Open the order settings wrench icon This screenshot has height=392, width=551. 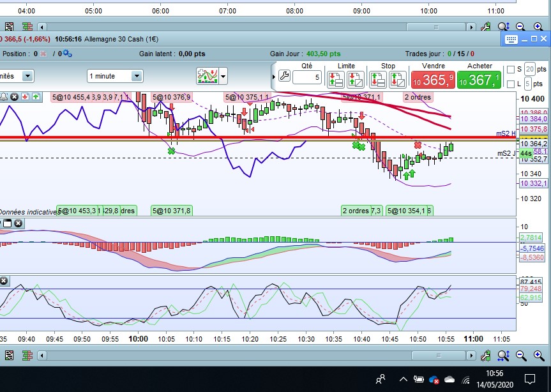[285, 77]
